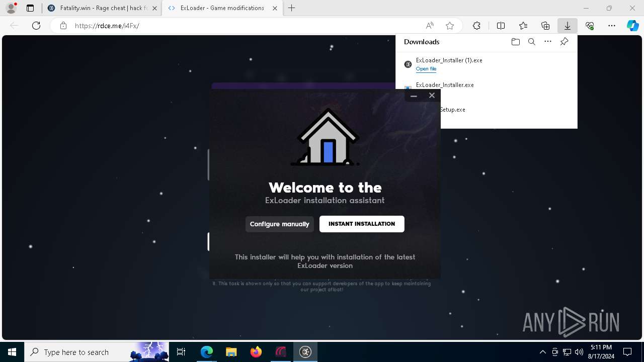The image size is (644, 362).
Task: Open Edge Settings and more menu
Action: [x=612, y=26]
